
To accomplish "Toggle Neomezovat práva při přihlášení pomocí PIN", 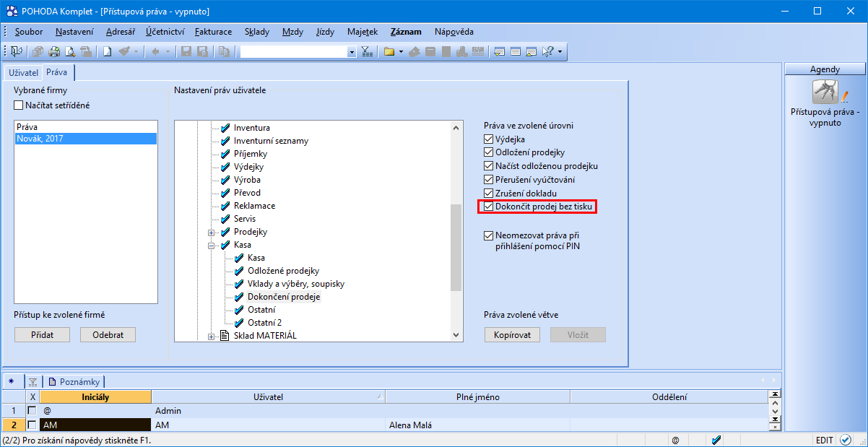I will [x=489, y=235].
